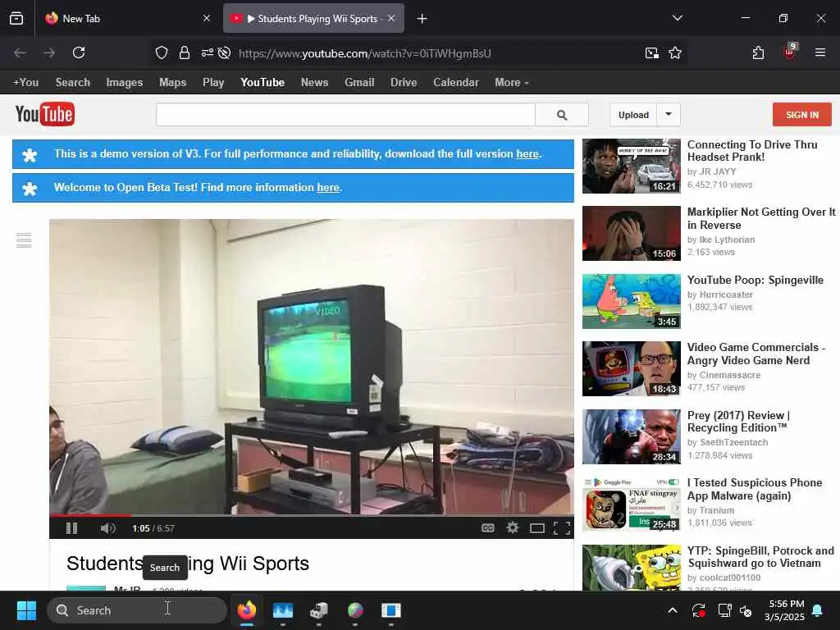
Task: Seek using the red video progress bar
Action: click(311, 515)
